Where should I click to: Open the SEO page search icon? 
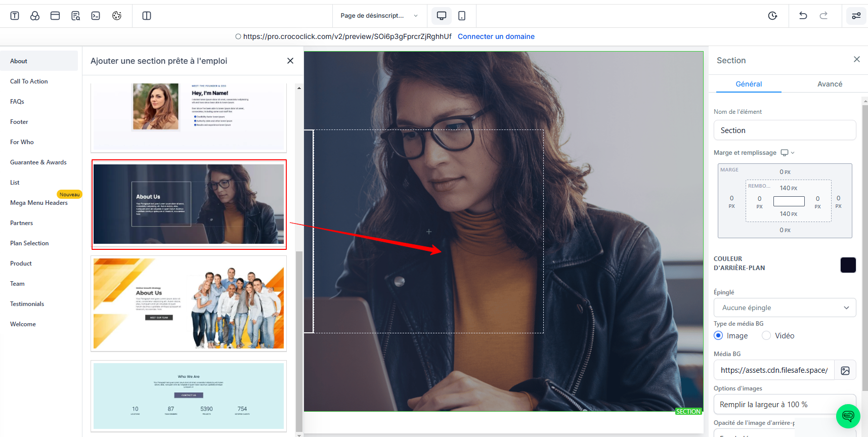tap(76, 16)
